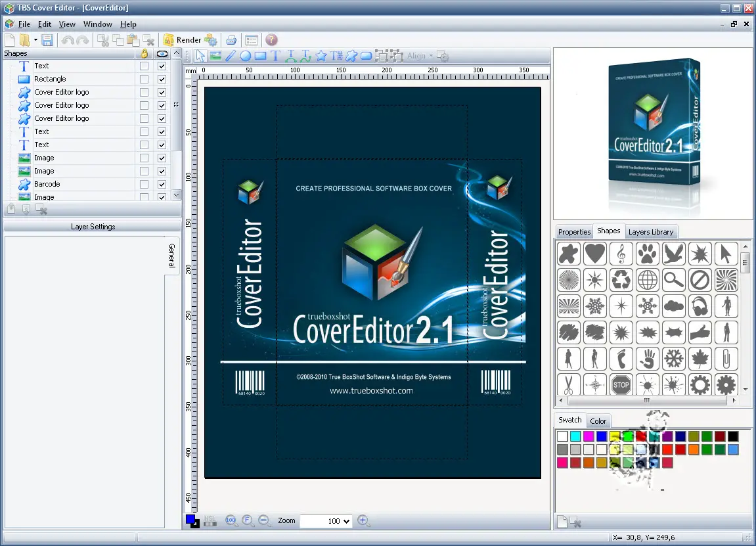Click zoom in magnifier beside Zoom box
756x546 pixels.
pos(363,520)
